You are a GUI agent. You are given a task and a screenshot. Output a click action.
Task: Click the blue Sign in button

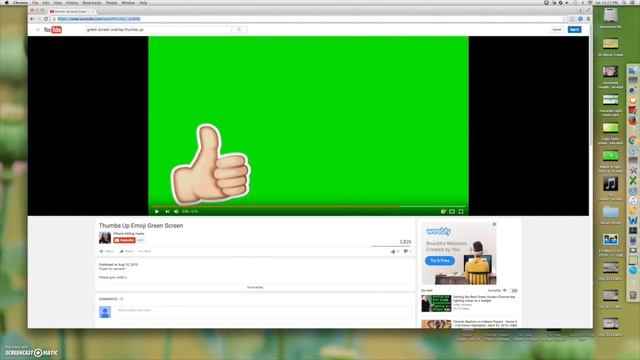(574, 30)
